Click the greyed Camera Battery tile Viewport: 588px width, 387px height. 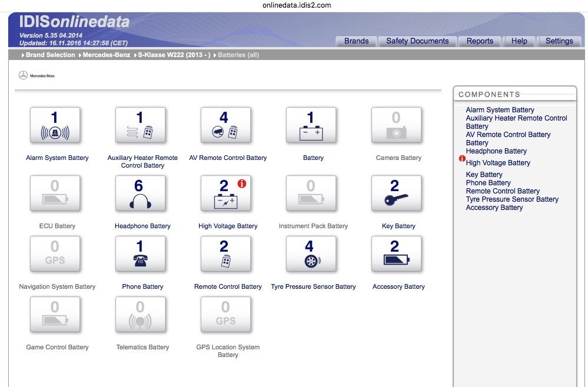click(396, 125)
